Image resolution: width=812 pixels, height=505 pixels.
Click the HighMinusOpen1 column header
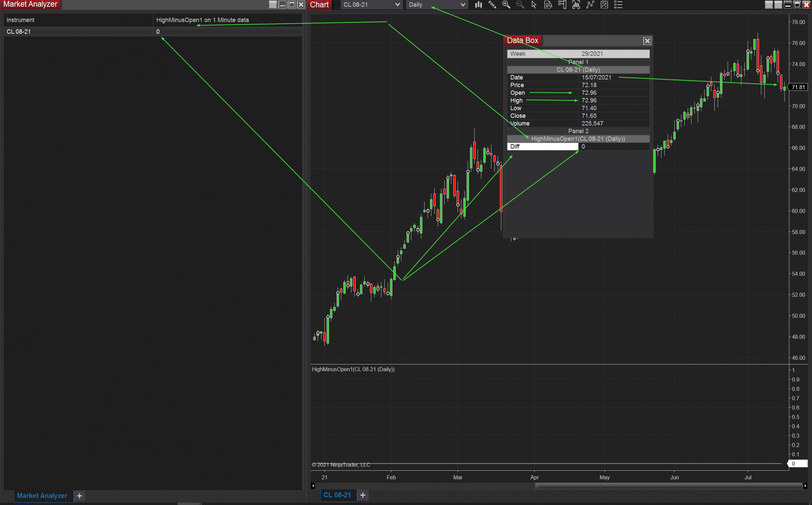click(x=202, y=20)
